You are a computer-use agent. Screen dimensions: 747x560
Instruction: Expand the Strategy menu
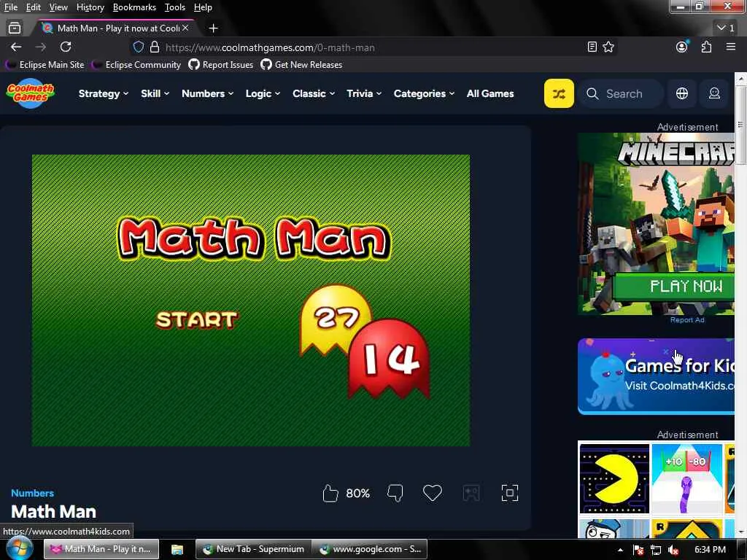pyautogui.click(x=104, y=94)
